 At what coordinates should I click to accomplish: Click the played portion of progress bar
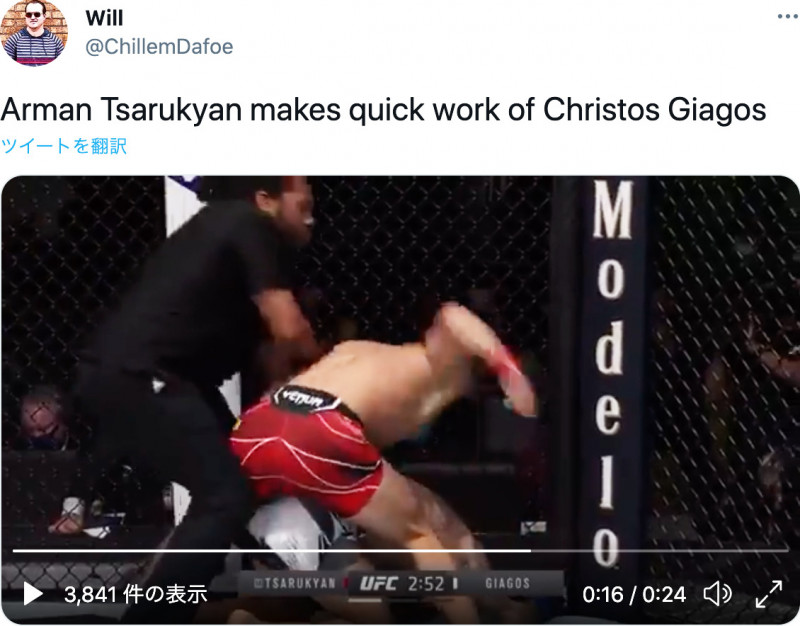[271, 550]
